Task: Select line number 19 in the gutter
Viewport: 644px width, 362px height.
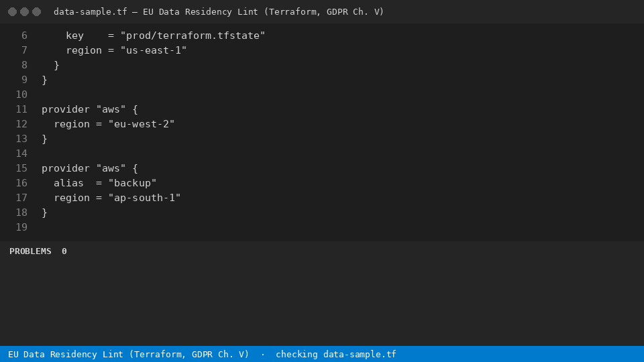Action: click(x=21, y=227)
